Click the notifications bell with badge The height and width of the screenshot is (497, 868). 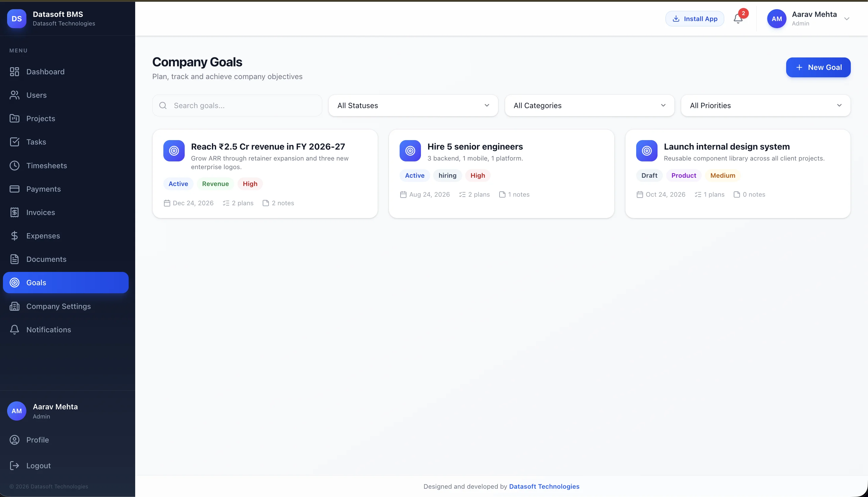pyautogui.click(x=738, y=19)
